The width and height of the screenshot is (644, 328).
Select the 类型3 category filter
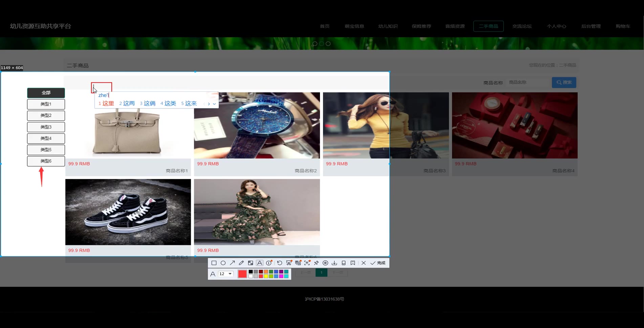[x=46, y=127]
